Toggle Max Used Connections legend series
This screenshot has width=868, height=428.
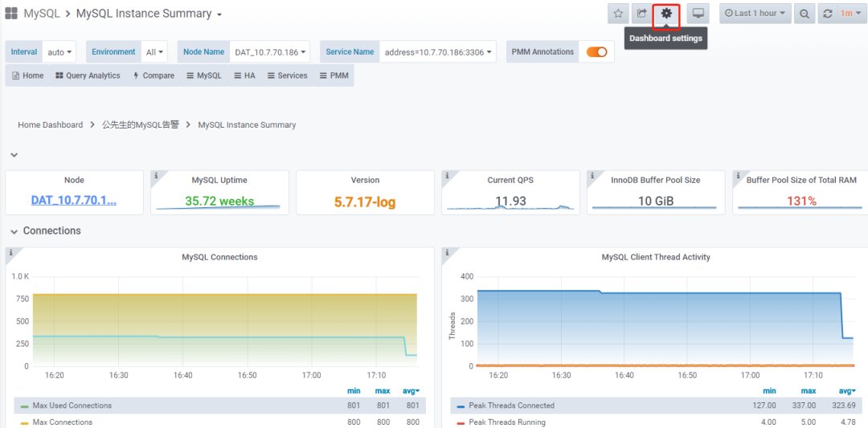72,406
